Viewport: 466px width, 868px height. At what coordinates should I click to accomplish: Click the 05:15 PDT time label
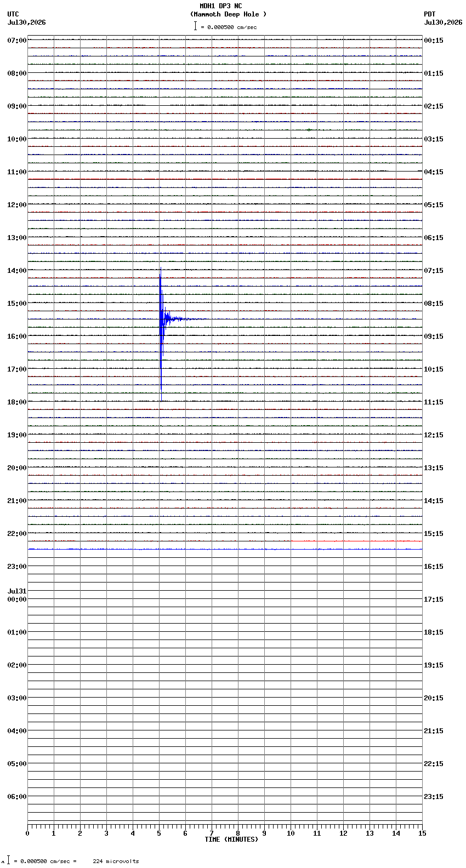pos(434,205)
